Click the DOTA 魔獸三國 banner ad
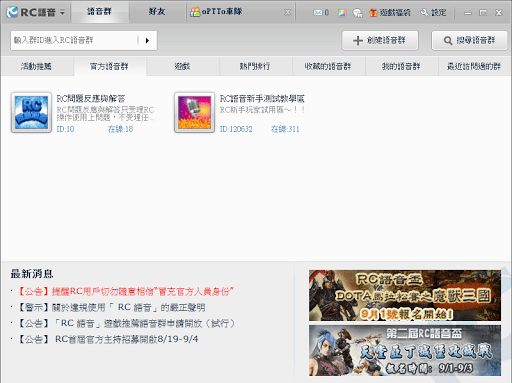The image size is (512, 383). point(405,296)
